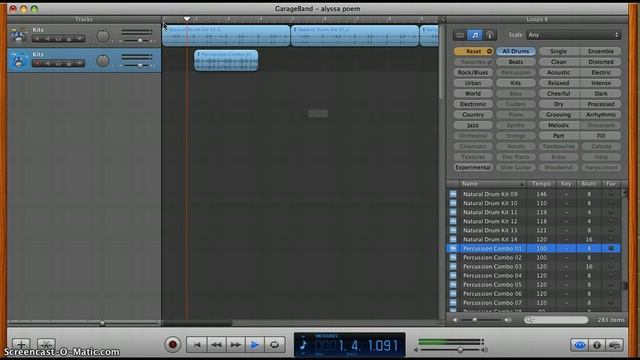Switch Loop Browser to musical button view
This screenshot has height=360, width=640.
click(475, 35)
